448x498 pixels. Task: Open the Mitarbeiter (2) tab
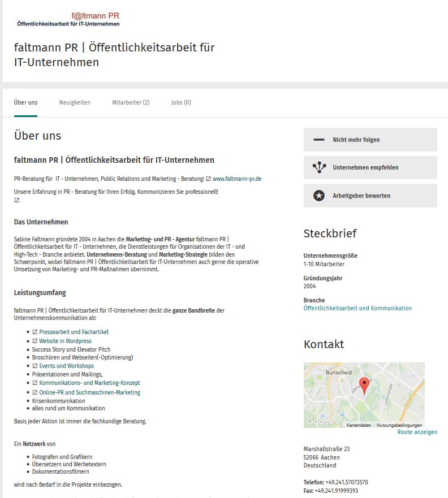click(131, 102)
